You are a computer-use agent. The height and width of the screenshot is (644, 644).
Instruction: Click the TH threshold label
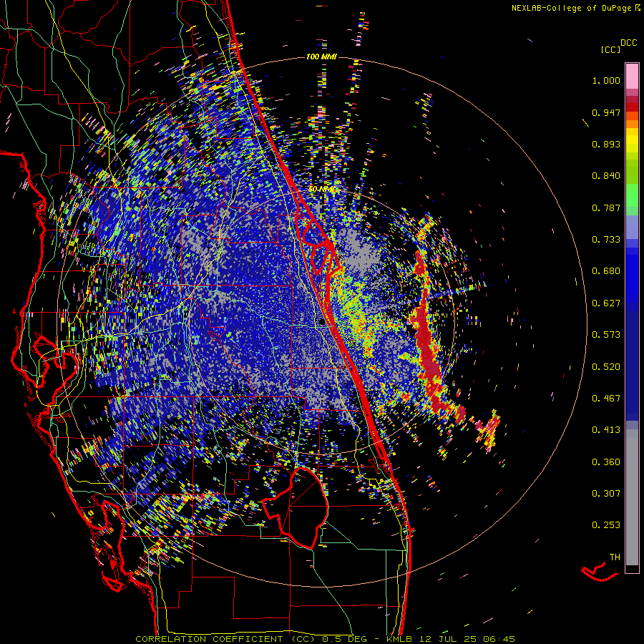615,557
